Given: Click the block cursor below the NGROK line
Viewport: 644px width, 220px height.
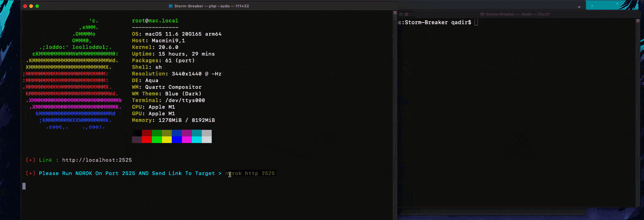Looking at the screenshot, I should (24, 186).
